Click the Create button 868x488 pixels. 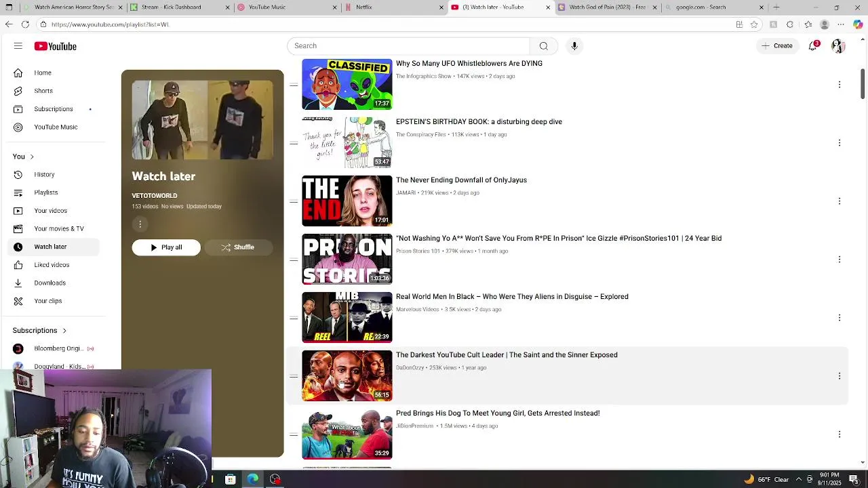pos(777,45)
